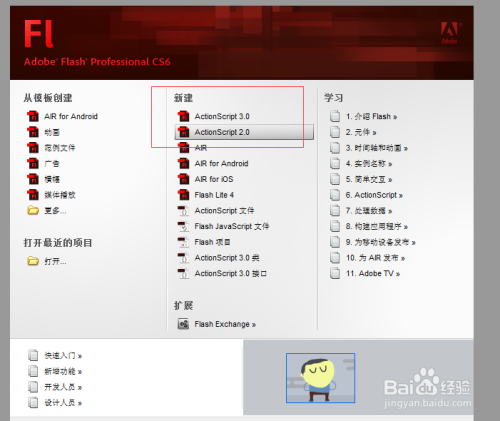Click the Adobe logo in the header
This screenshot has width=500, height=421.
[x=450, y=33]
